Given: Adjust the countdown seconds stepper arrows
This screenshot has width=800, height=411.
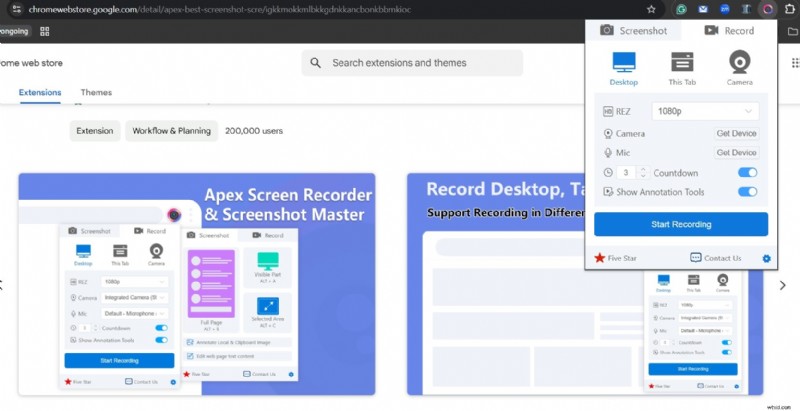Looking at the screenshot, I should 642,173.
